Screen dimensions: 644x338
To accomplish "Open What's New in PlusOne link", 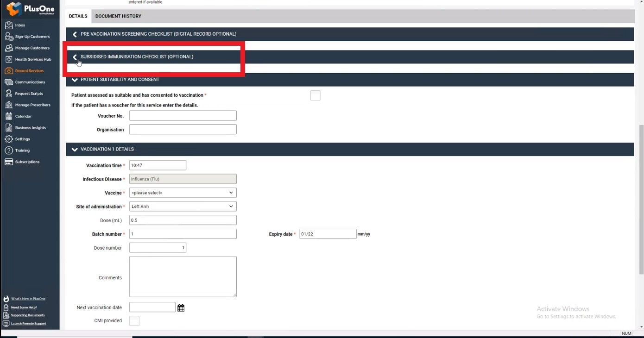I will 28,299.
